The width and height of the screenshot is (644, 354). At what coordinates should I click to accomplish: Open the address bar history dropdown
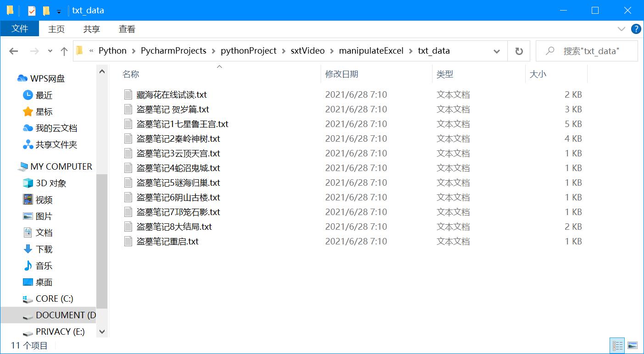(x=496, y=51)
